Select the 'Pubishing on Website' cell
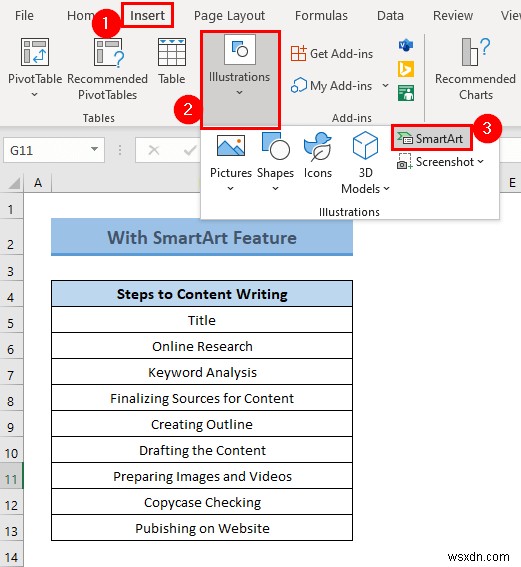Image resolution: width=521 pixels, height=567 pixels. tap(202, 528)
